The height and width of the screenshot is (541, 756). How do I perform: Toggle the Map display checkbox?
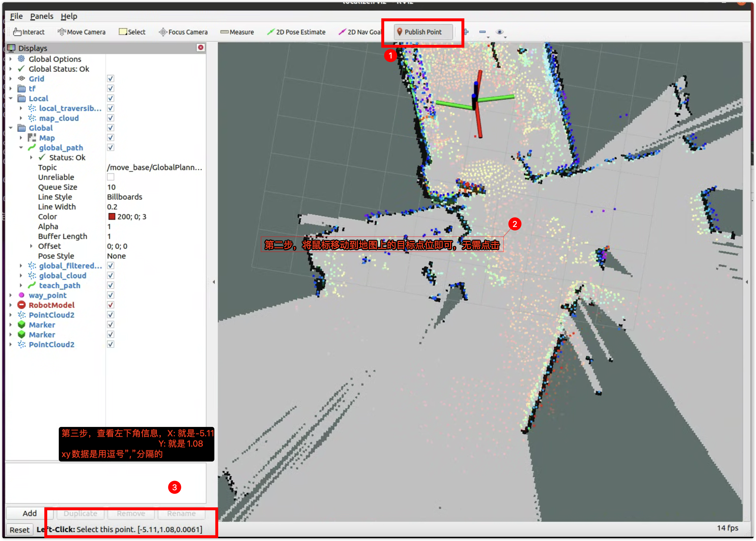tap(111, 138)
